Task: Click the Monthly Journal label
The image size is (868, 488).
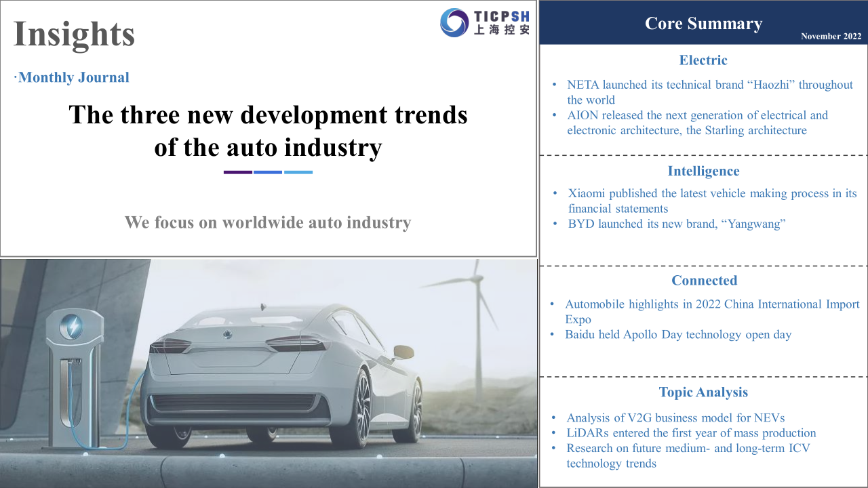Action: [73, 77]
